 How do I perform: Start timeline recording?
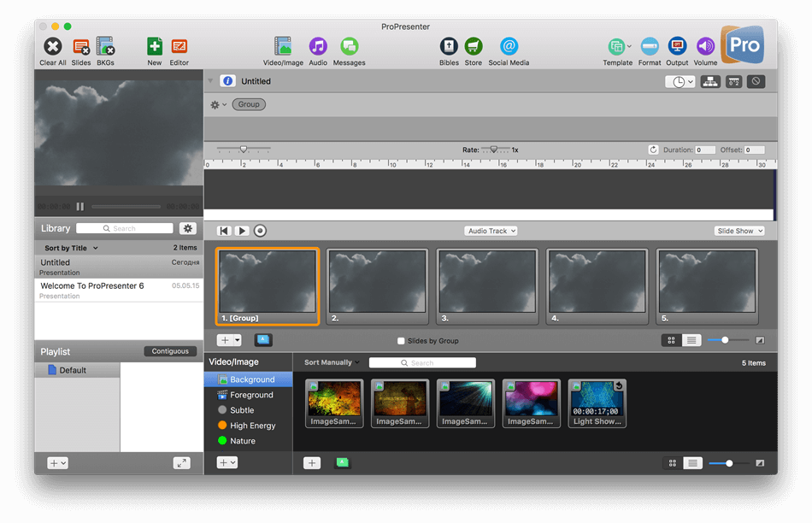[x=261, y=231]
